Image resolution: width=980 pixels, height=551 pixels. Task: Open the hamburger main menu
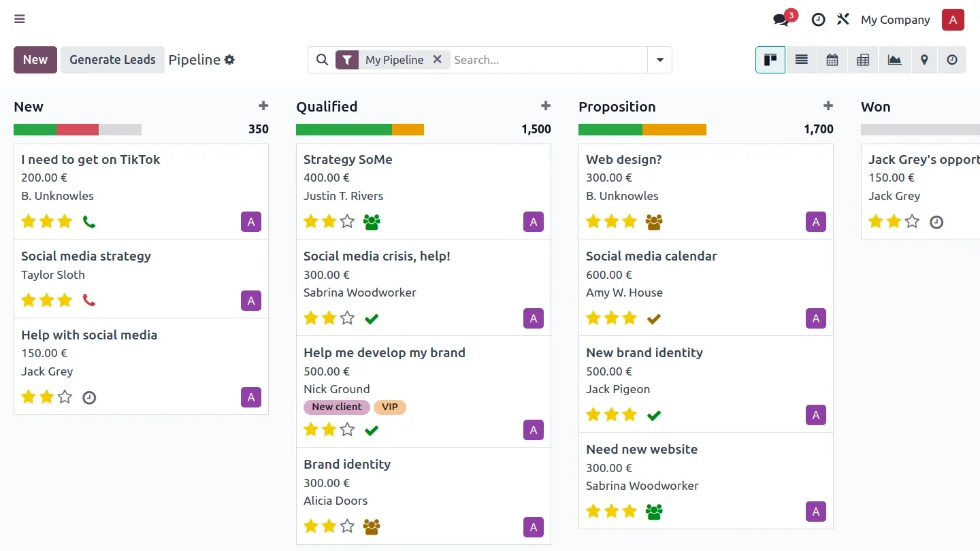coord(20,19)
